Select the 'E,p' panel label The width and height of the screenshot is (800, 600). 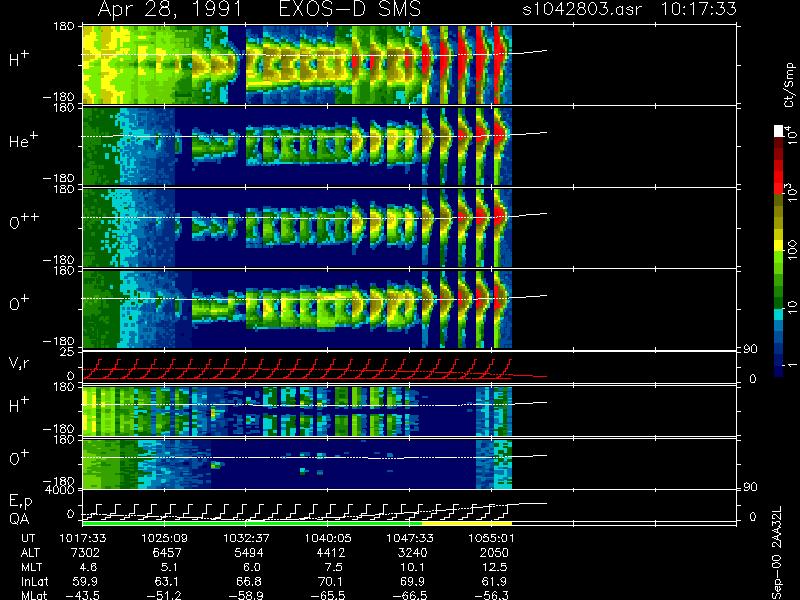tap(20, 502)
